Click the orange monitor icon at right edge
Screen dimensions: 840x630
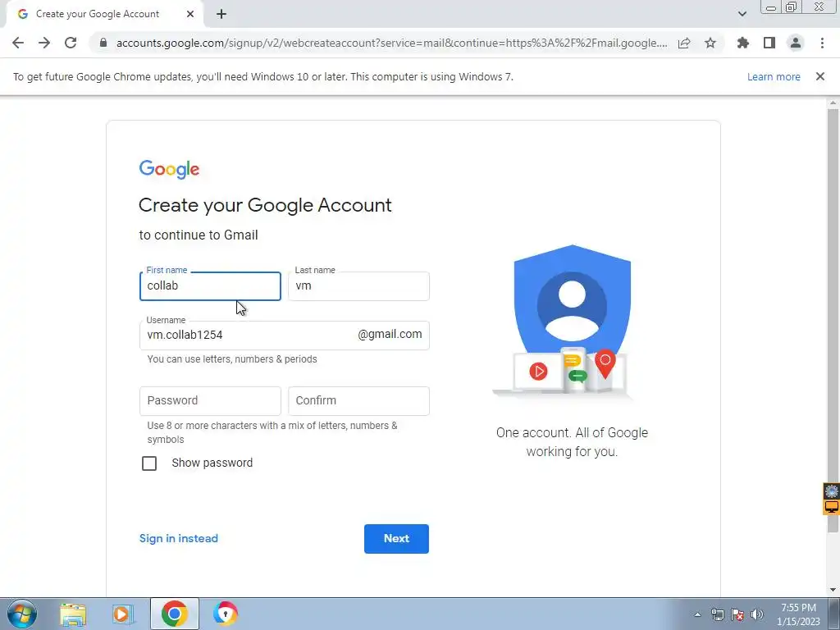point(832,506)
